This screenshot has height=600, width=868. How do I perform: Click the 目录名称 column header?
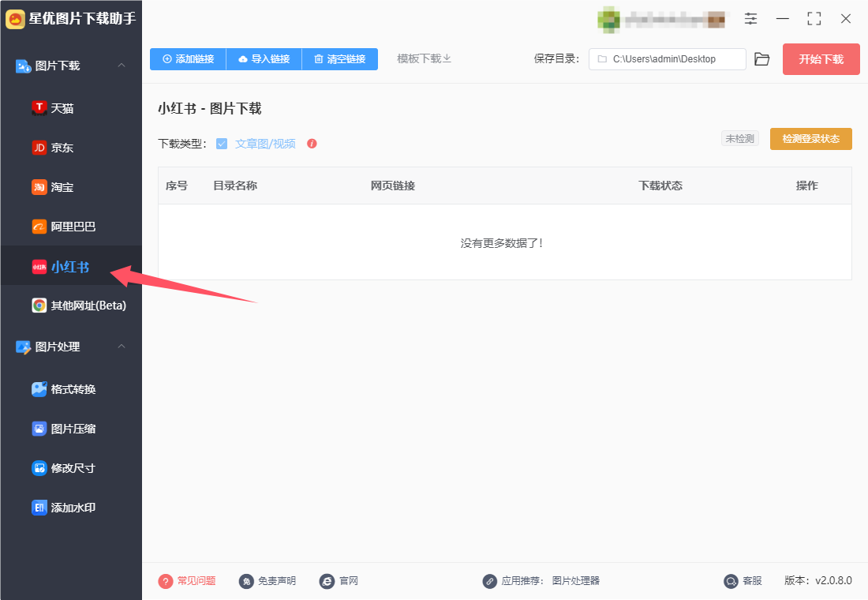pos(235,186)
